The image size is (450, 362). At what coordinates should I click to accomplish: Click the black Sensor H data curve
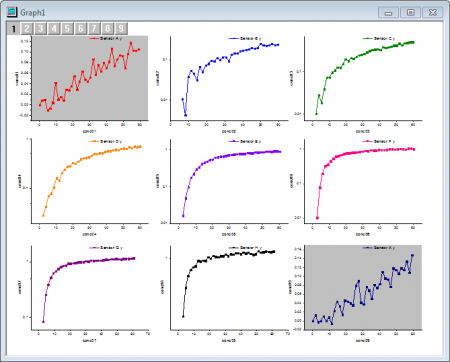point(213,256)
